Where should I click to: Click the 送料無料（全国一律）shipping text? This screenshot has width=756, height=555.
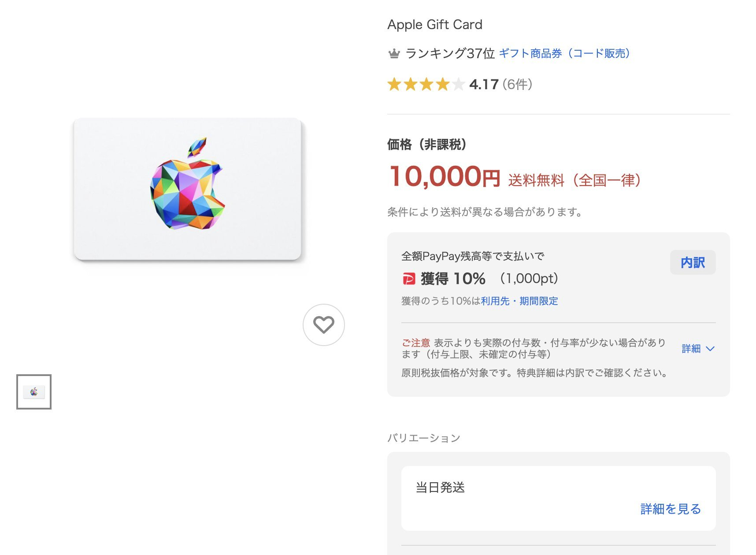pos(574,180)
